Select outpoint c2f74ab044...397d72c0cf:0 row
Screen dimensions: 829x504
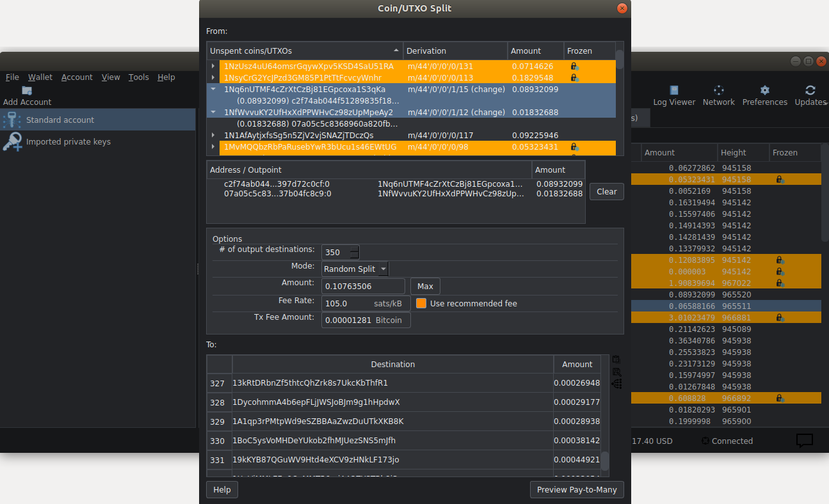(396, 184)
